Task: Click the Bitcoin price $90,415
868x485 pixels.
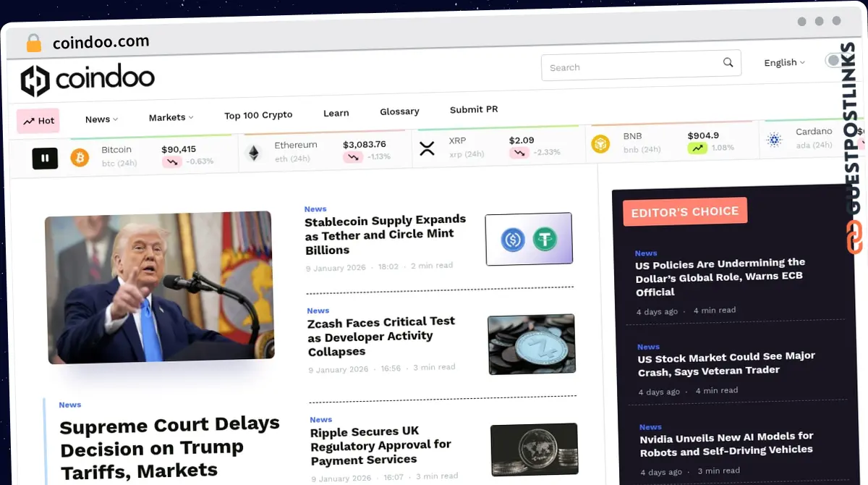Action: [x=179, y=149]
